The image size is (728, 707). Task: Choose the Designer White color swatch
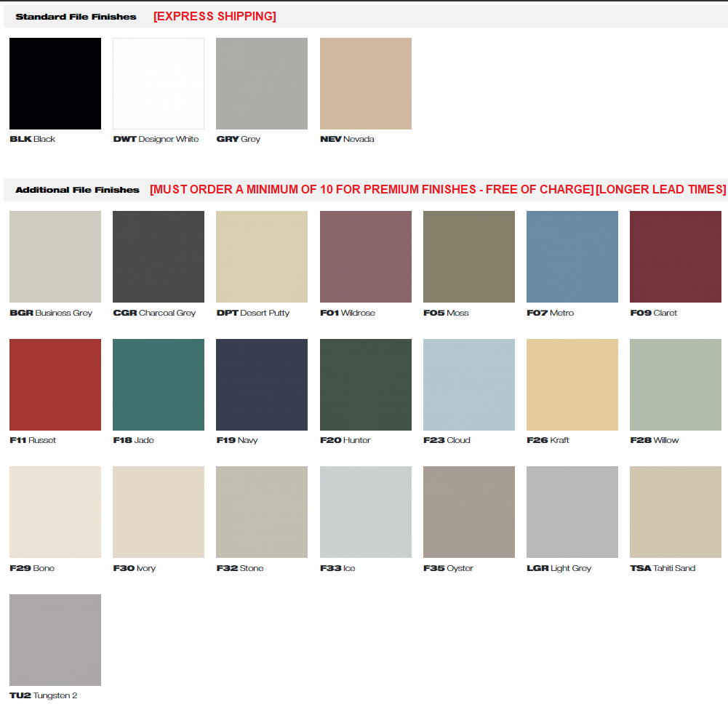(x=159, y=84)
